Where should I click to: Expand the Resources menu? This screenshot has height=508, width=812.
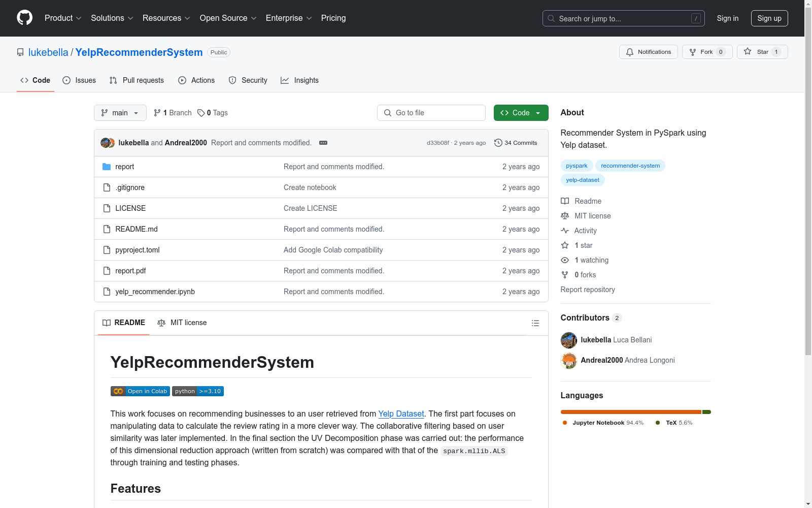pyautogui.click(x=166, y=18)
